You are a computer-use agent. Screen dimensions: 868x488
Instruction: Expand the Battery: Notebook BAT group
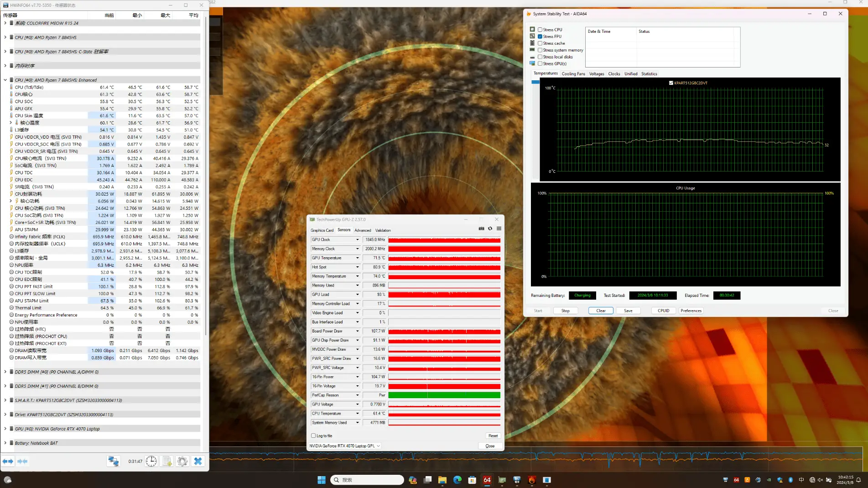tap(5, 443)
